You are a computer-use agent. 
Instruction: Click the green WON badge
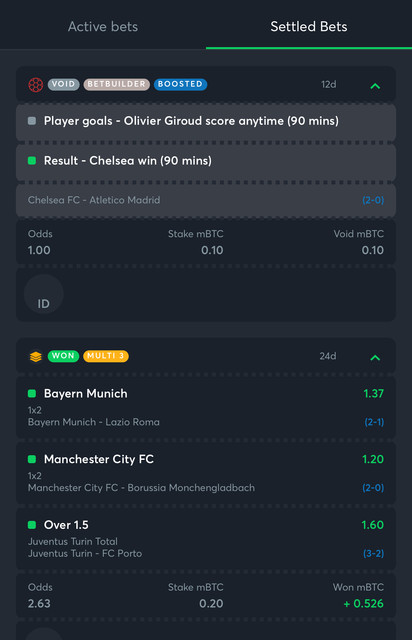pyautogui.click(x=63, y=356)
